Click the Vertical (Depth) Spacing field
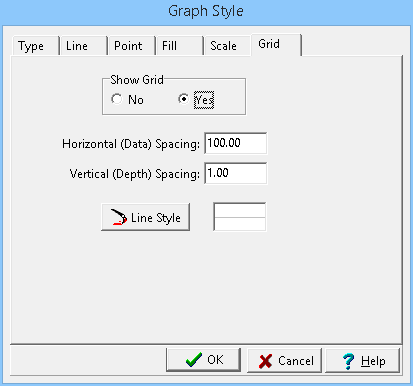Screen dimensions: 413x386 tap(236, 173)
